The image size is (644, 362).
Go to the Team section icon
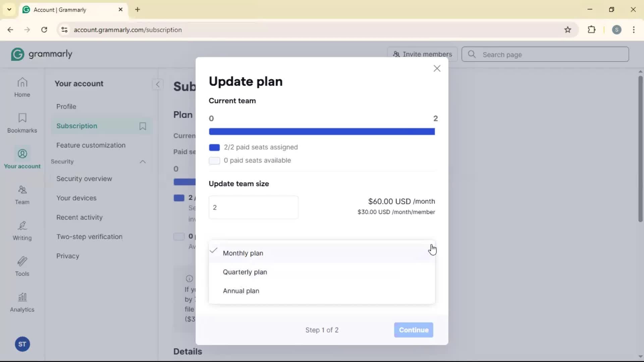[22, 195]
